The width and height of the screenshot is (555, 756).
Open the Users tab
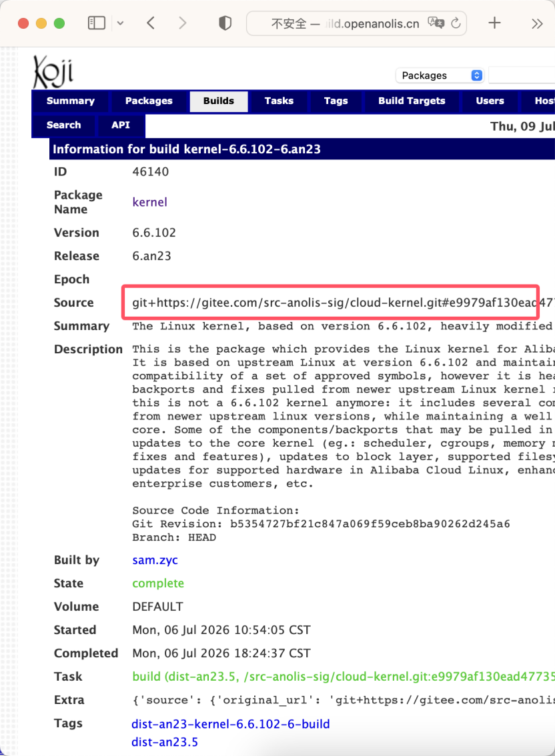coord(490,101)
